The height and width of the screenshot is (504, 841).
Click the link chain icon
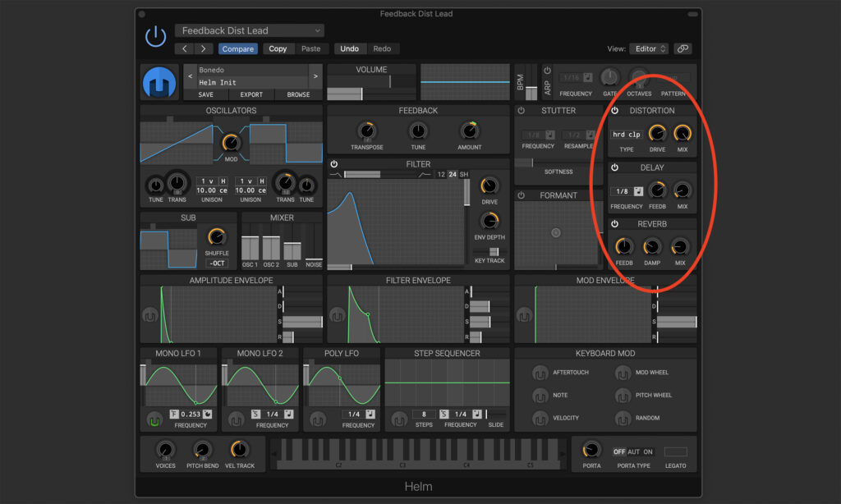682,48
